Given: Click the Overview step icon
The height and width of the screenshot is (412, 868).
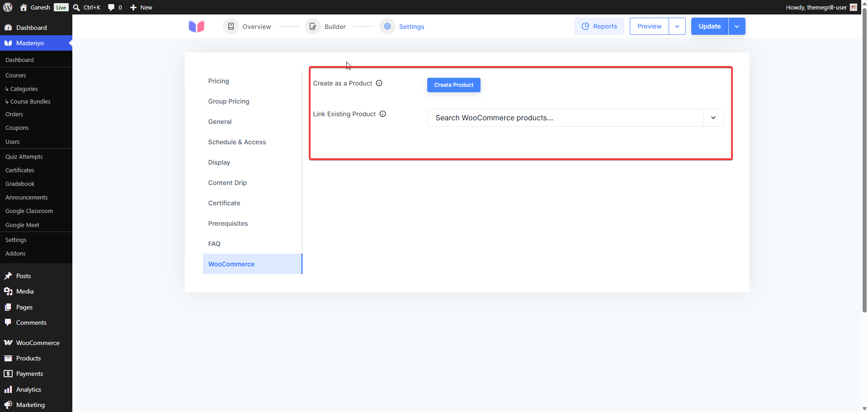Looking at the screenshot, I should pyautogui.click(x=231, y=26).
